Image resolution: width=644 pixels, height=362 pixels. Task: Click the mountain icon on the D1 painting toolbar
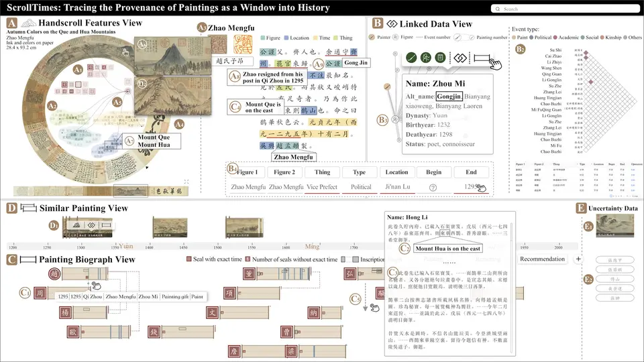point(76,225)
